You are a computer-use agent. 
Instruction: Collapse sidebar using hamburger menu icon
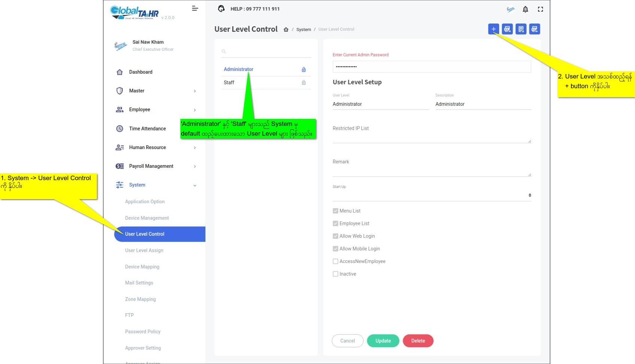coord(195,8)
